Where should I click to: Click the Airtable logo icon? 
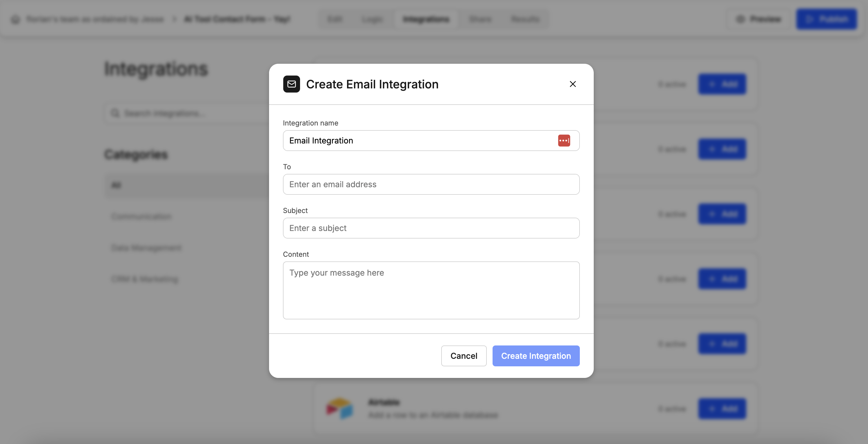[339, 408]
